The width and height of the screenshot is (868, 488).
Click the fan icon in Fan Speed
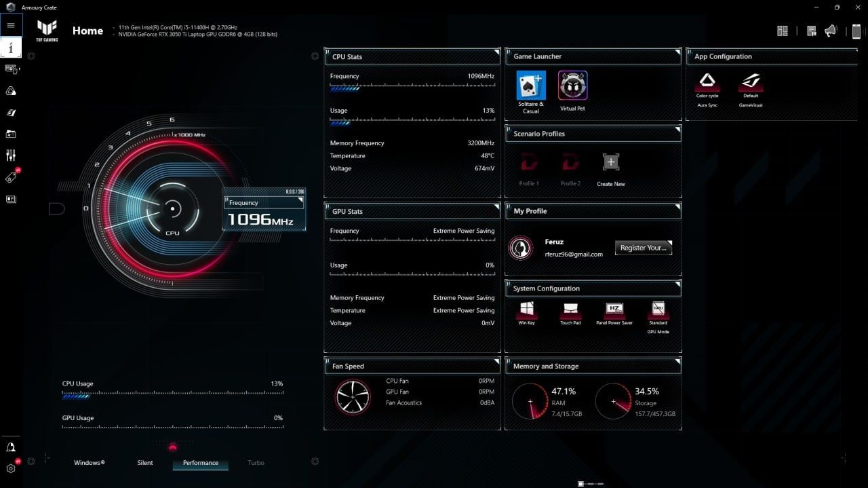[x=353, y=397]
